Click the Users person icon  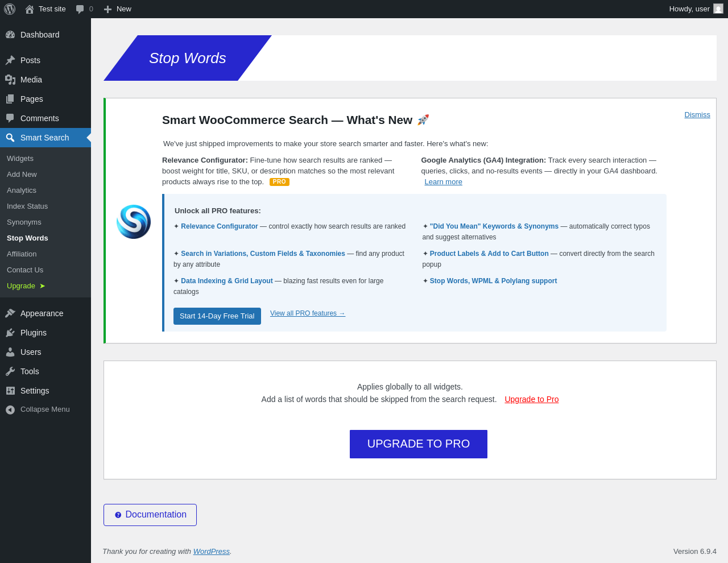pos(10,352)
